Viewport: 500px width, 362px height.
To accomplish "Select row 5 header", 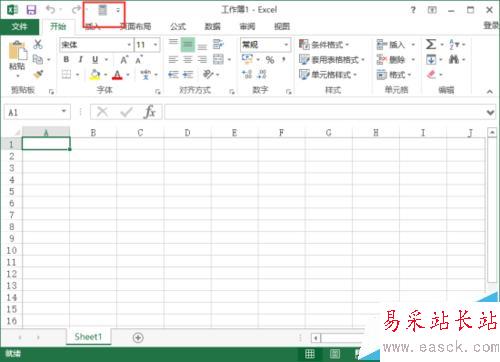I will [x=11, y=191].
